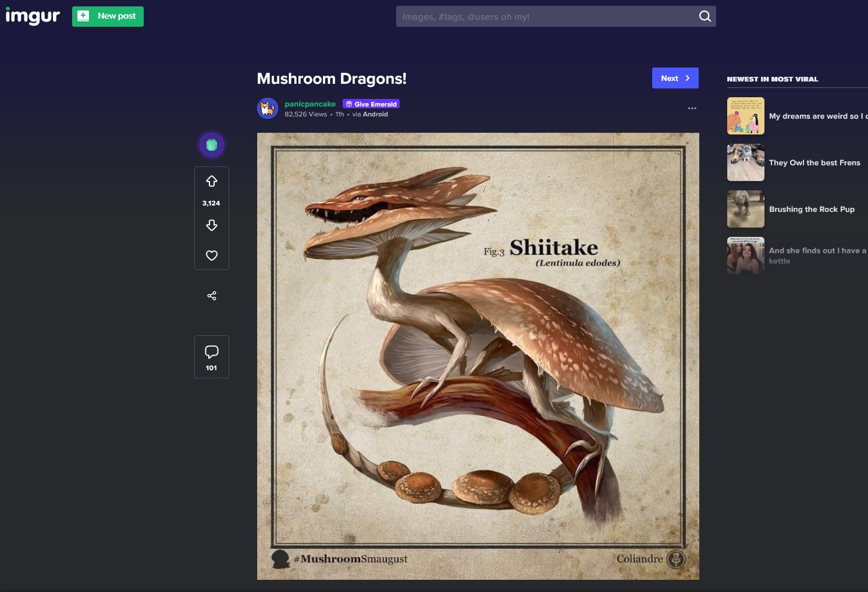Open 'Brushing the Rock Pup' thumbnail
The height and width of the screenshot is (592, 868).
[x=746, y=209]
